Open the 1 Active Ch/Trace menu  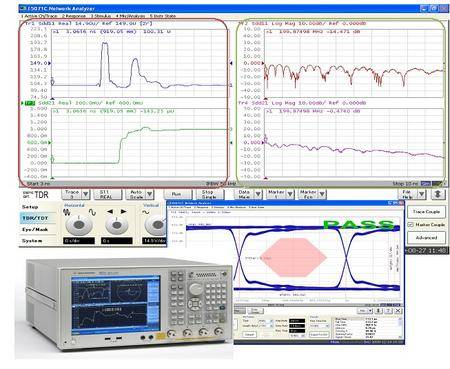(x=39, y=16)
